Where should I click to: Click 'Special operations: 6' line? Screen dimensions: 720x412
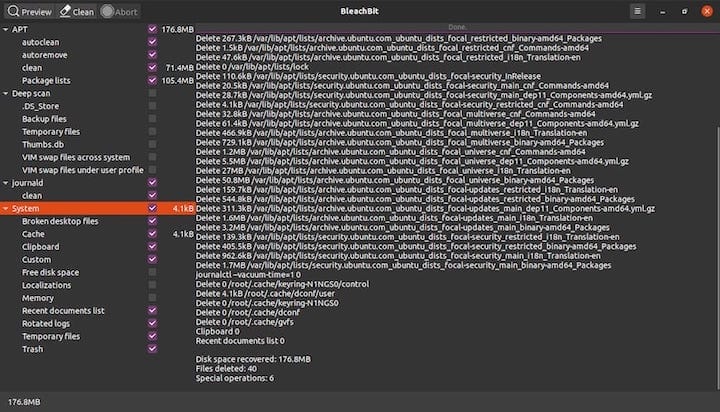pos(235,378)
